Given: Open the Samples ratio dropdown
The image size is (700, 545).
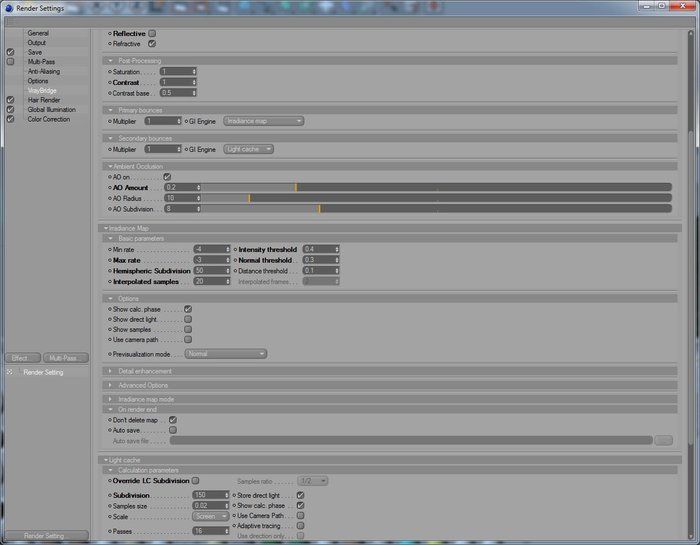Looking at the screenshot, I should click(312, 481).
